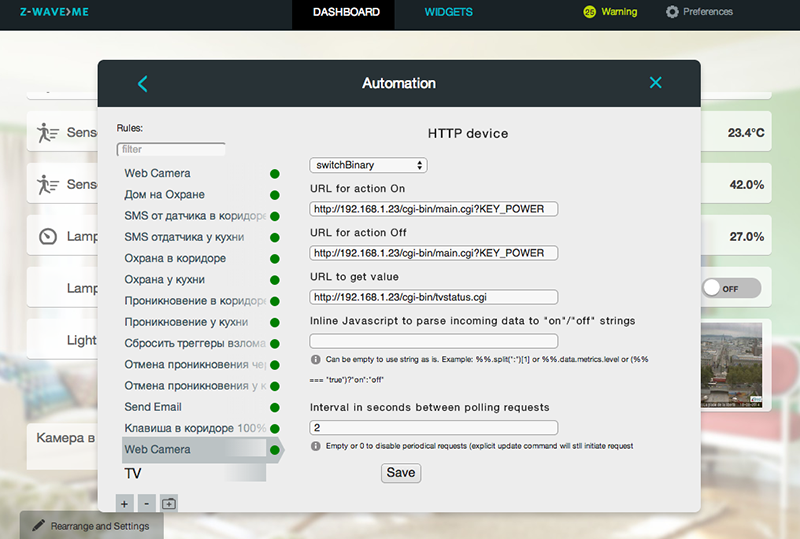Toggle status dot for SMS отдатчика у кухни
800x539 pixels.
[x=274, y=238]
